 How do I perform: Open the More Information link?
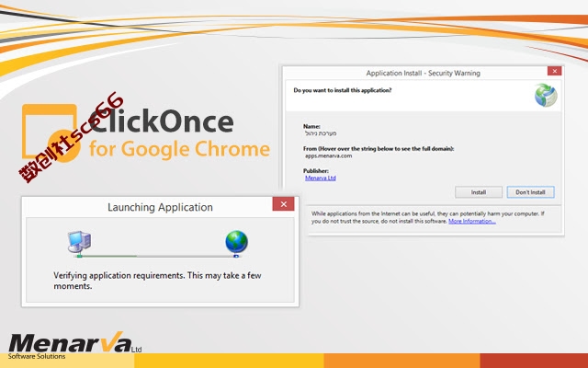click(472, 221)
